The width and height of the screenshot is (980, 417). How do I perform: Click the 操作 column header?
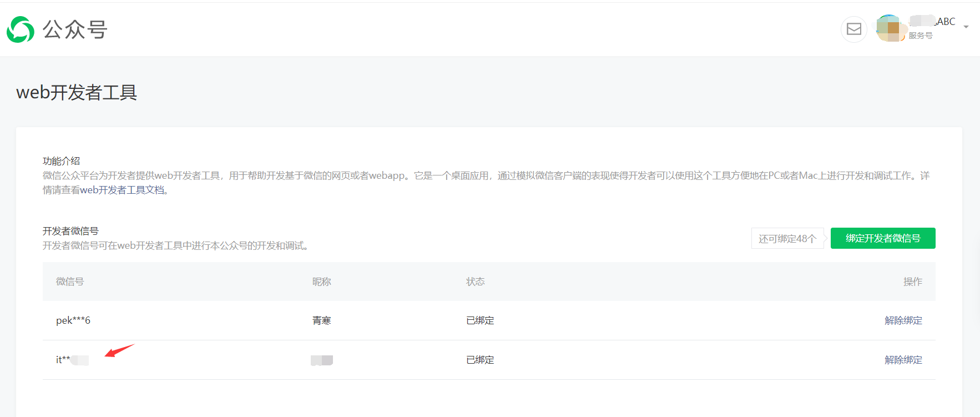pos(913,282)
